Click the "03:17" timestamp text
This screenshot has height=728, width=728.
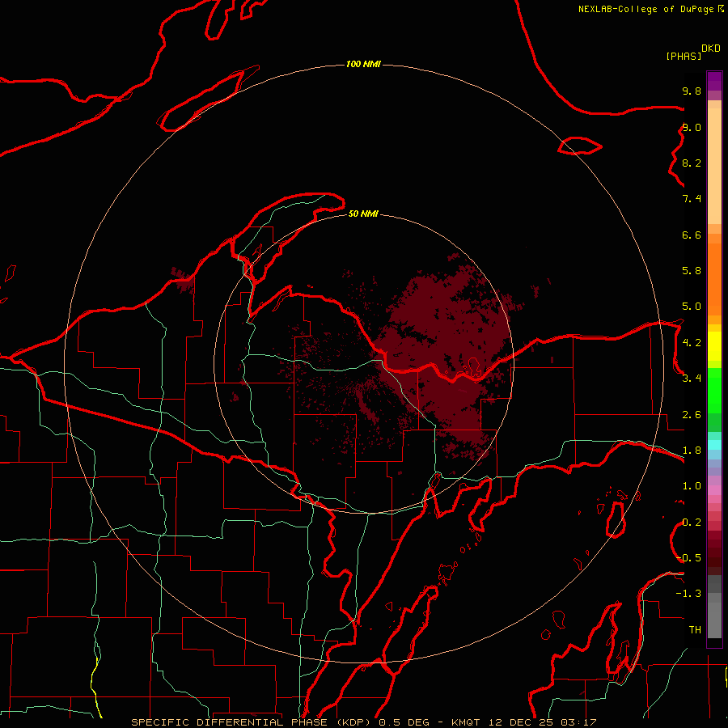pyautogui.click(x=578, y=722)
